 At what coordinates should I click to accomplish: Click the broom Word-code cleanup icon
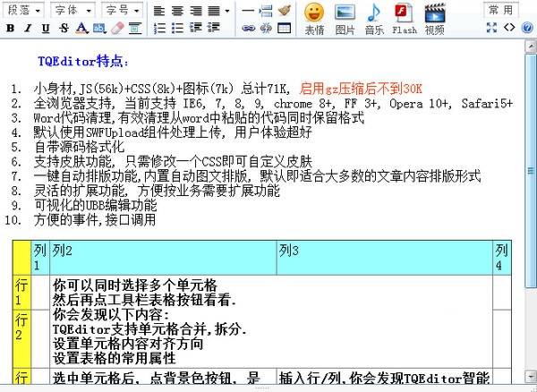[x=285, y=11]
